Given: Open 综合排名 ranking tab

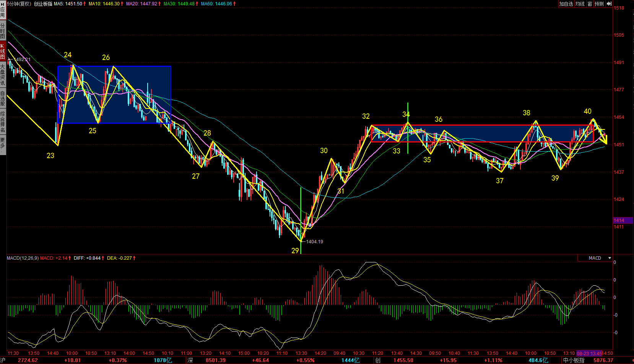Looking at the screenshot, I should tap(3, 122).
